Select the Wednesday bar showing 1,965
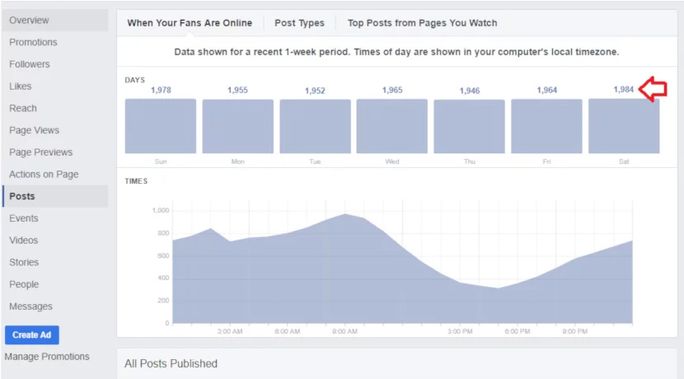This screenshot has width=684, height=379. click(x=392, y=126)
